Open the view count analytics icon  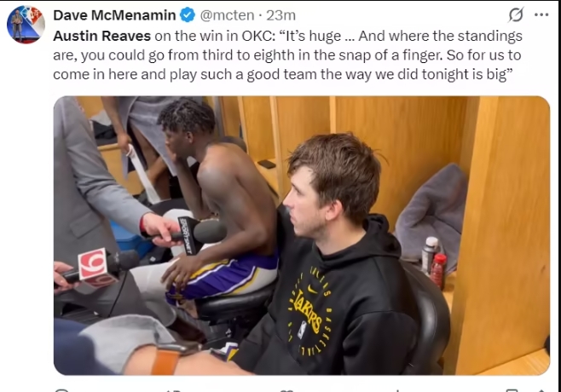coord(397,390)
